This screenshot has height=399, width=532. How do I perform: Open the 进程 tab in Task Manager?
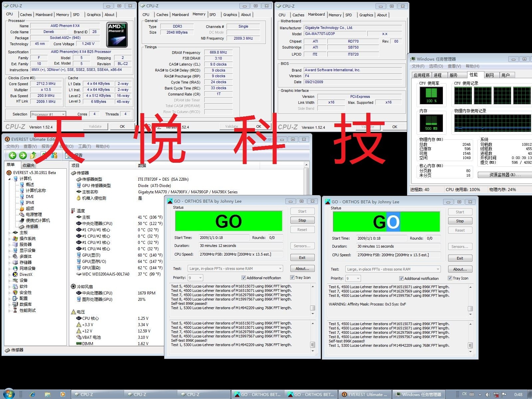[x=438, y=75]
